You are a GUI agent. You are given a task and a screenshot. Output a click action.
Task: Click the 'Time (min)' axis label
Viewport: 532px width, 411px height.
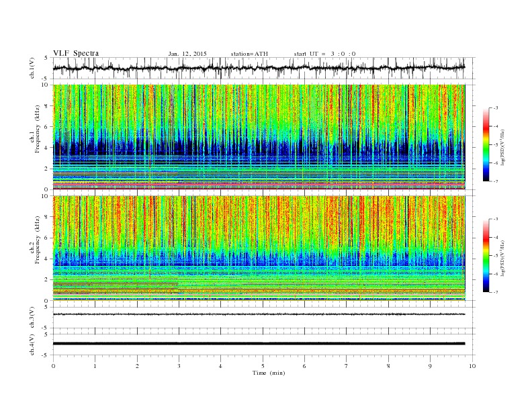coord(269,373)
